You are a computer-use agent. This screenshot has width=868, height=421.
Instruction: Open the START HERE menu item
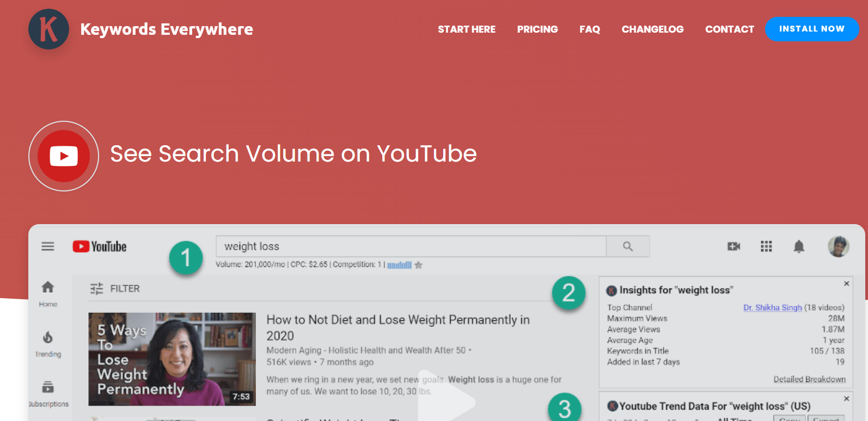467,29
